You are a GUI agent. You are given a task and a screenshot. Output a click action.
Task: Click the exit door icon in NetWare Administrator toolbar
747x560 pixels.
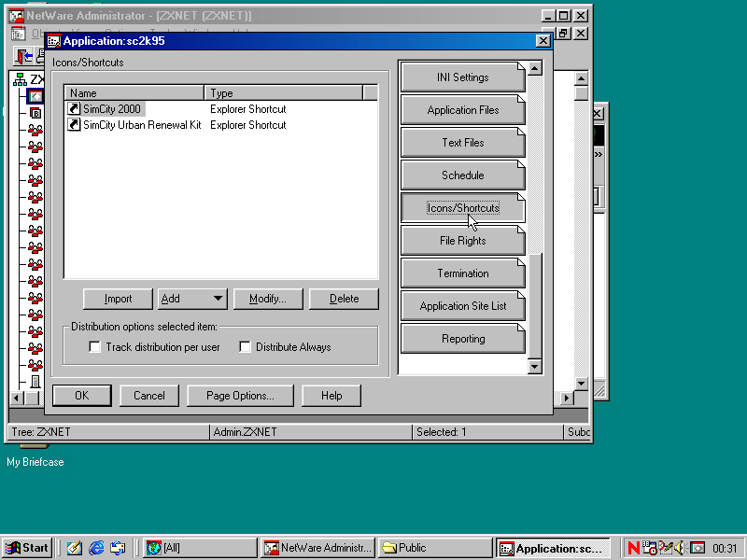(x=24, y=56)
